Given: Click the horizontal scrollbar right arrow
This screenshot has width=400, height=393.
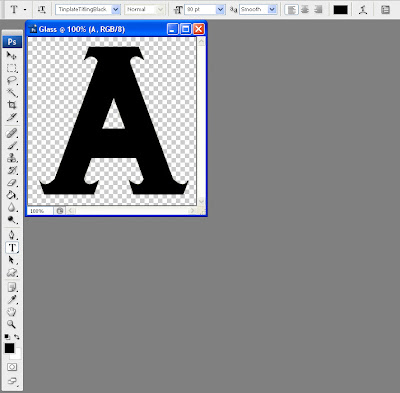Looking at the screenshot, I should [192, 211].
